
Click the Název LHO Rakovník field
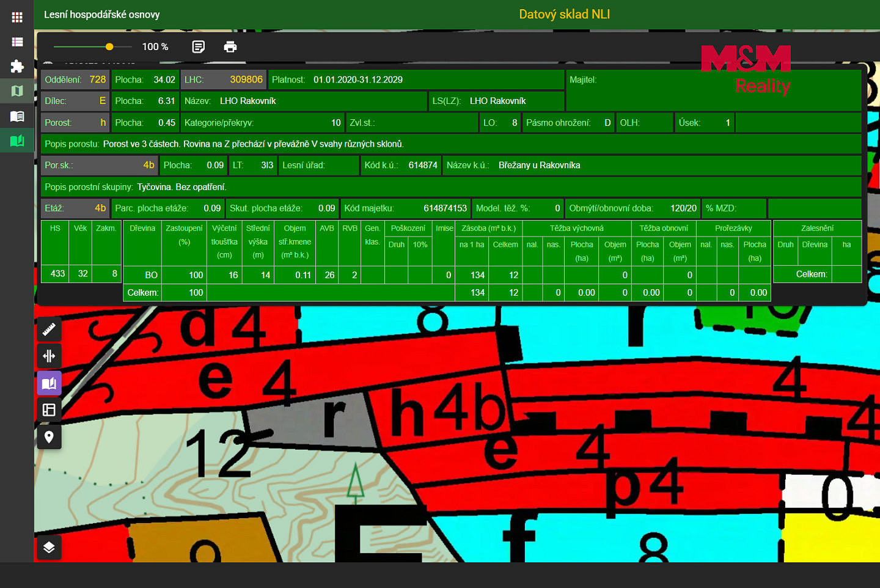tap(304, 101)
